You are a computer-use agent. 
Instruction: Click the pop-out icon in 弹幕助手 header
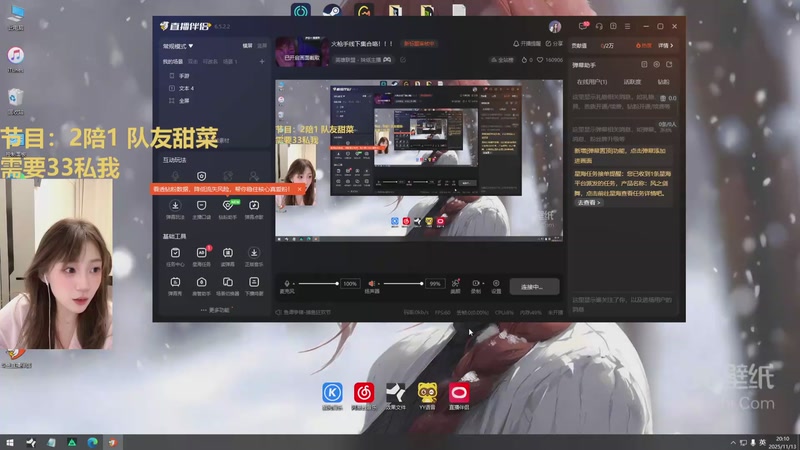[x=669, y=65]
